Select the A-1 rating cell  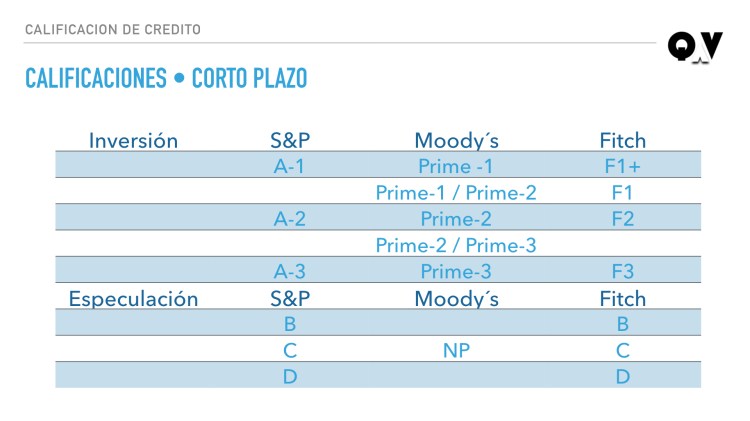pyautogui.click(x=290, y=167)
